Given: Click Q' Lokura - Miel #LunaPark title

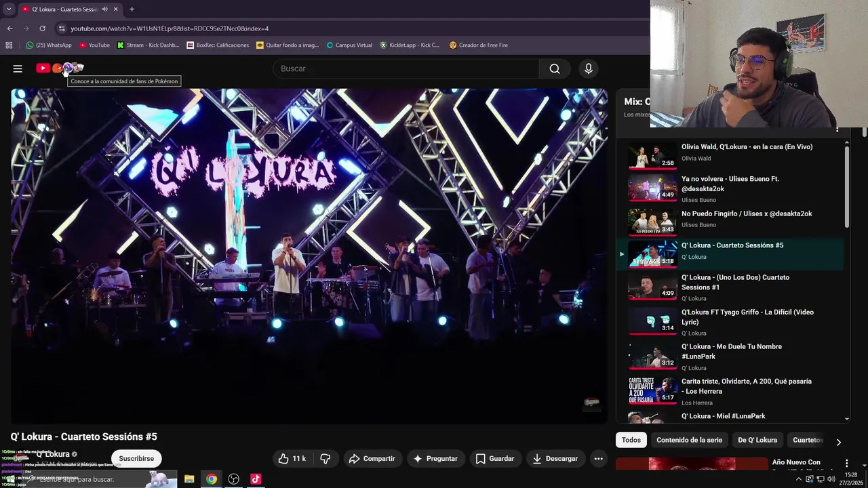Looking at the screenshot, I should point(723,416).
